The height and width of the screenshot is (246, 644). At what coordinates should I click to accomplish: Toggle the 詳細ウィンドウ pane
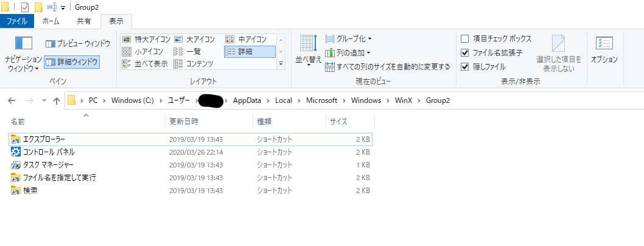pyautogui.click(x=71, y=62)
